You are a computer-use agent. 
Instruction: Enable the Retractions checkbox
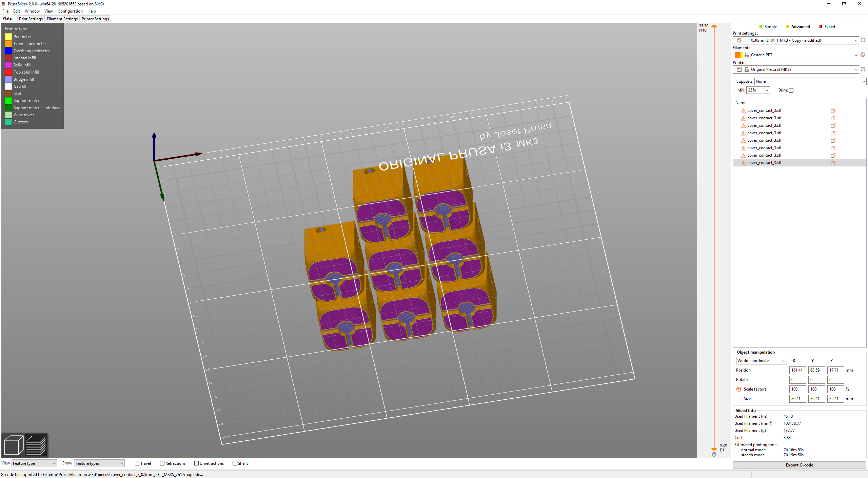162,463
